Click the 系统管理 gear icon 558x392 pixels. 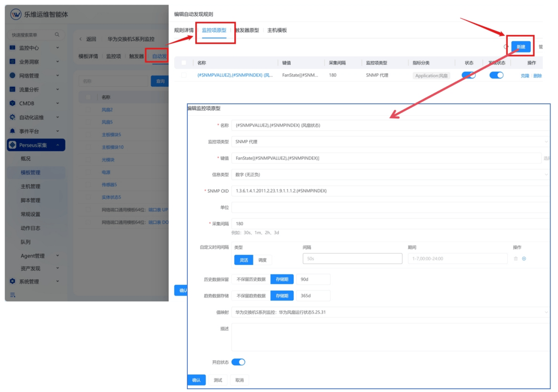click(x=13, y=281)
